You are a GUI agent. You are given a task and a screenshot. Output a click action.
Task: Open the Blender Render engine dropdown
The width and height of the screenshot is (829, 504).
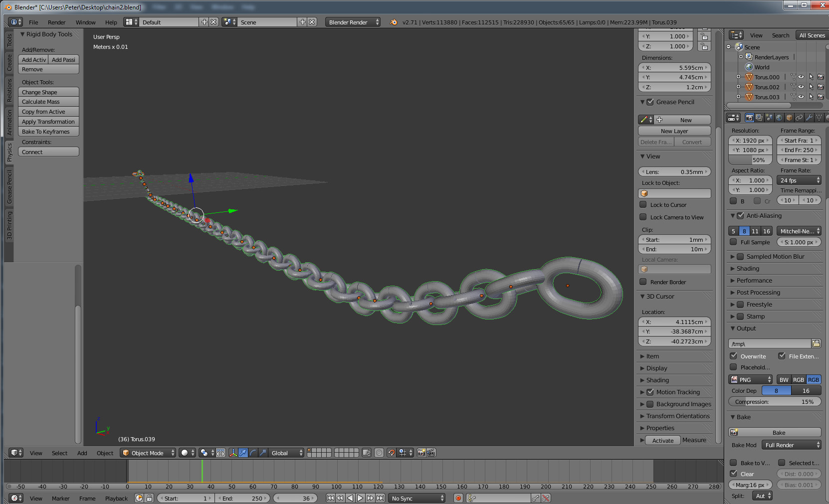353,22
